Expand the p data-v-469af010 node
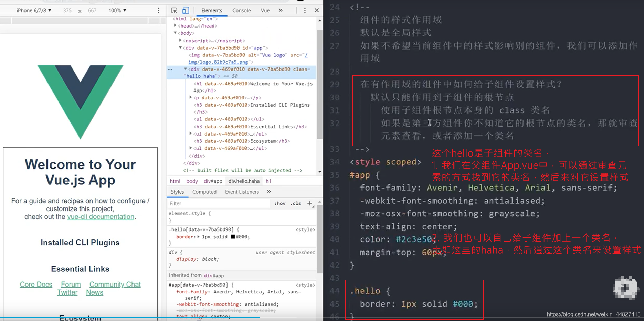 191,97
